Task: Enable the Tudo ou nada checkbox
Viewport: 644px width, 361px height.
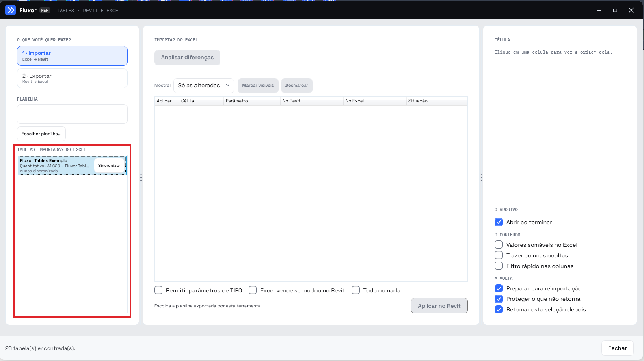Action: tap(356, 290)
